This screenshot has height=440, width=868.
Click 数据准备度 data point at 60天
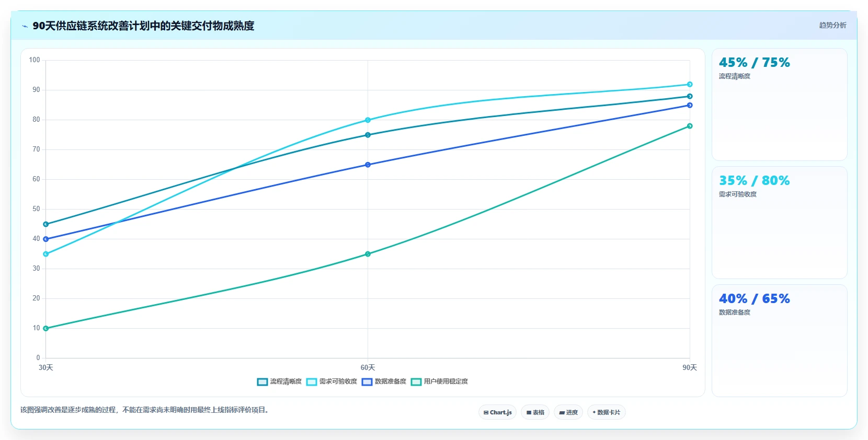368,165
